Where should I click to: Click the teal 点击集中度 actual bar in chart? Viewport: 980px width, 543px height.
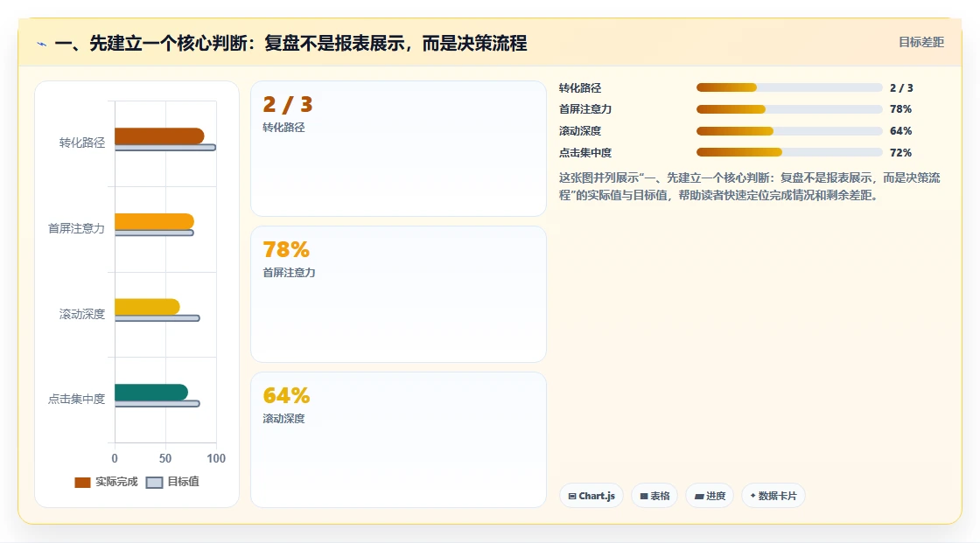tap(151, 392)
